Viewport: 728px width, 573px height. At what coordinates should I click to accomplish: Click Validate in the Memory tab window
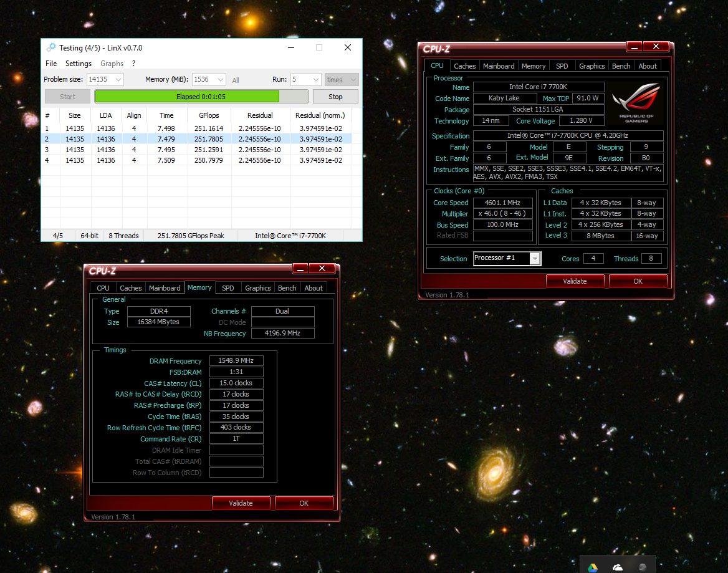(241, 503)
